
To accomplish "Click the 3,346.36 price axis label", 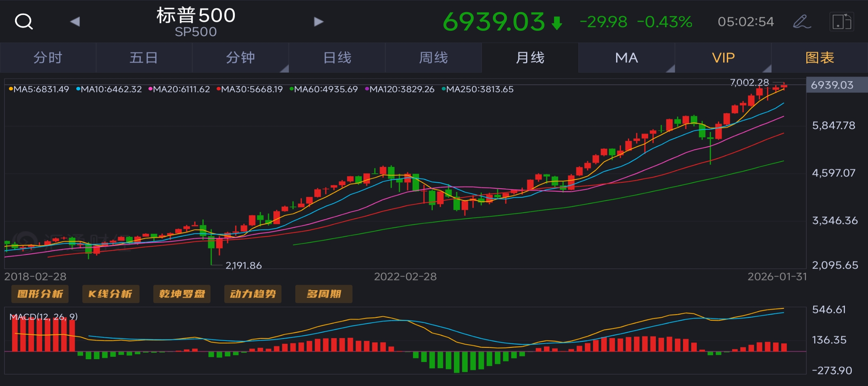I will (835, 220).
